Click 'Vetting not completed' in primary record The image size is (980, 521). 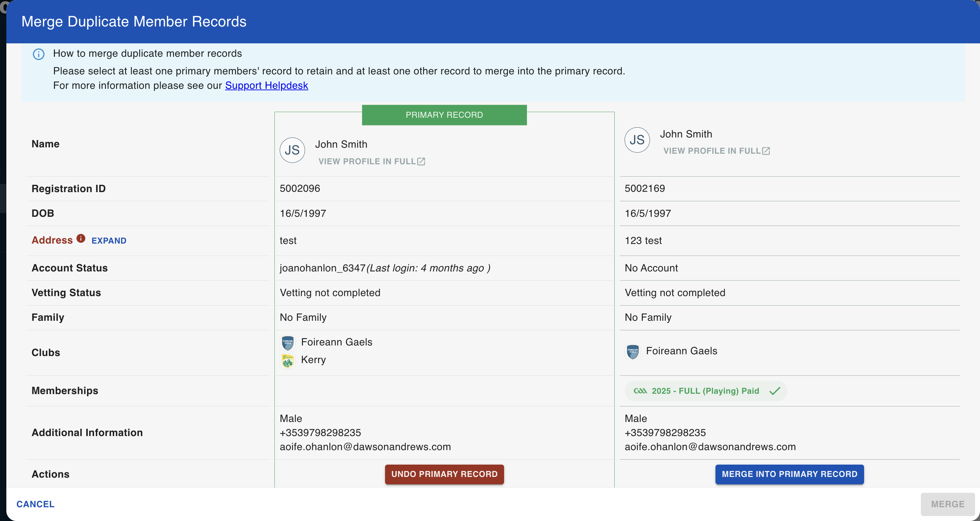point(330,293)
